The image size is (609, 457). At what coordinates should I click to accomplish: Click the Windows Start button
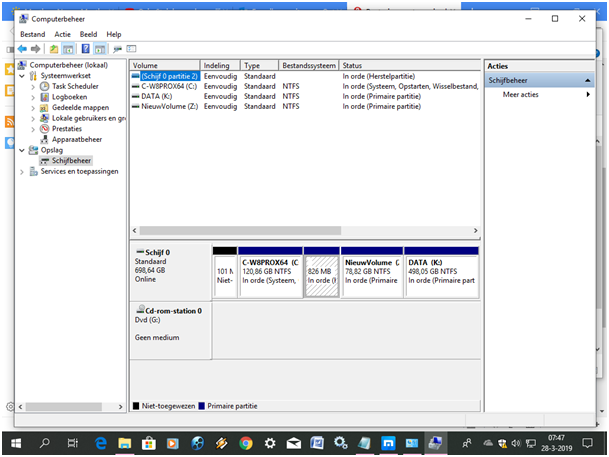16,441
